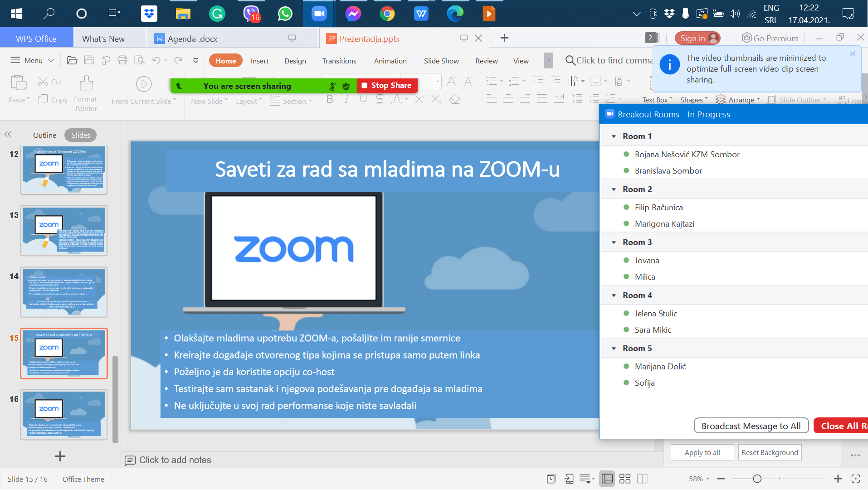
Task: Click the Cut scissors icon
Action: 43,82
